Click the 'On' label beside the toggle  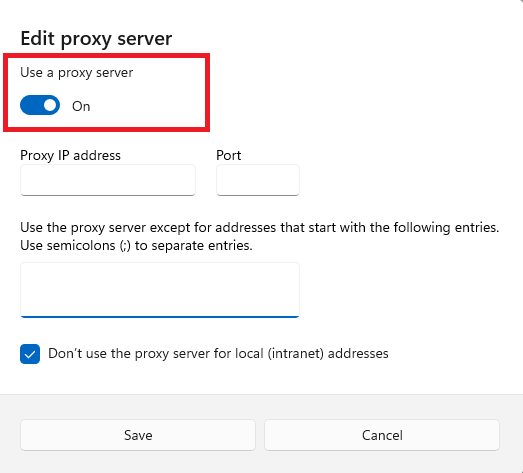click(81, 106)
